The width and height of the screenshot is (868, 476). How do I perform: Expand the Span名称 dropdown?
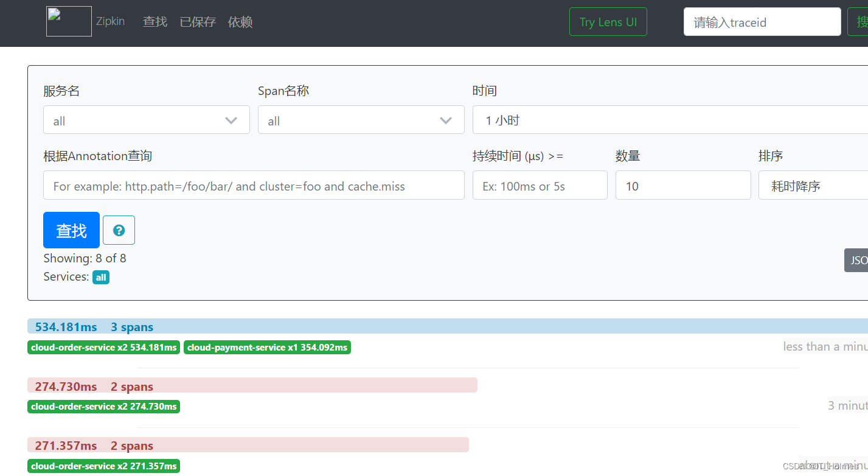click(361, 120)
